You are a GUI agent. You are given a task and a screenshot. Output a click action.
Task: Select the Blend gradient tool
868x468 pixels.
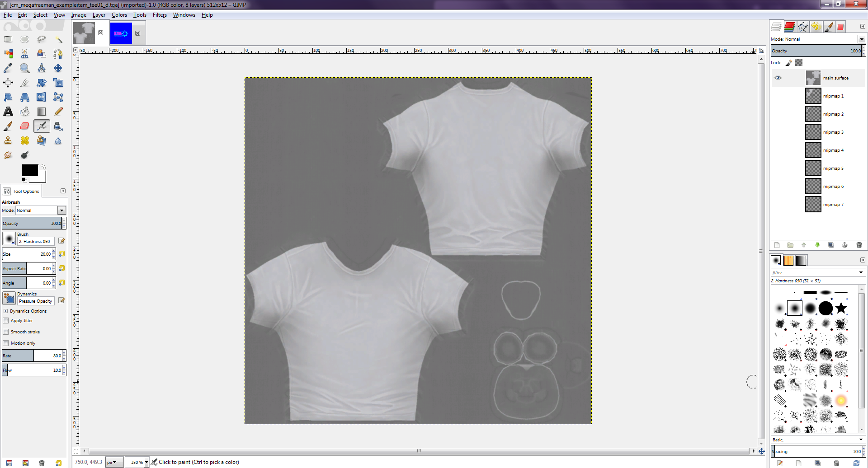pos(42,112)
